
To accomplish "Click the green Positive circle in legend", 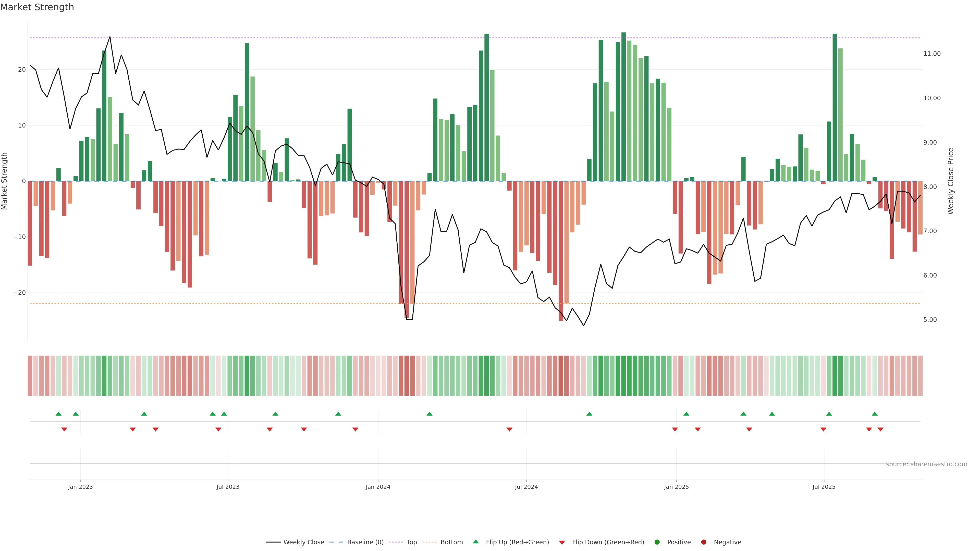I will [x=657, y=542].
